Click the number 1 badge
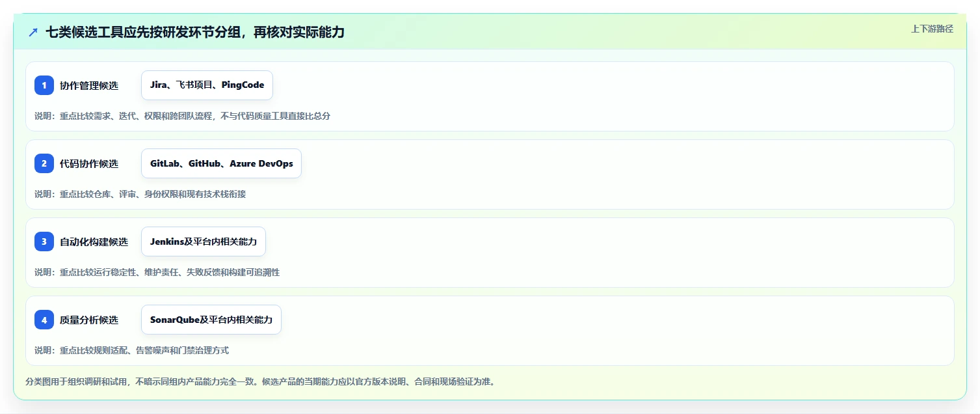This screenshot has width=980, height=414. (x=44, y=85)
